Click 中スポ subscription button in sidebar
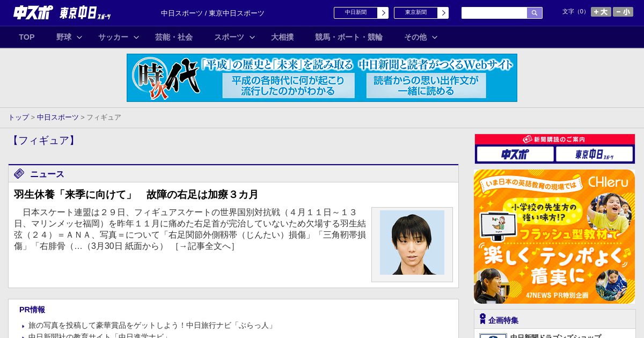Viewport: 644px width, 338px height. point(515,154)
